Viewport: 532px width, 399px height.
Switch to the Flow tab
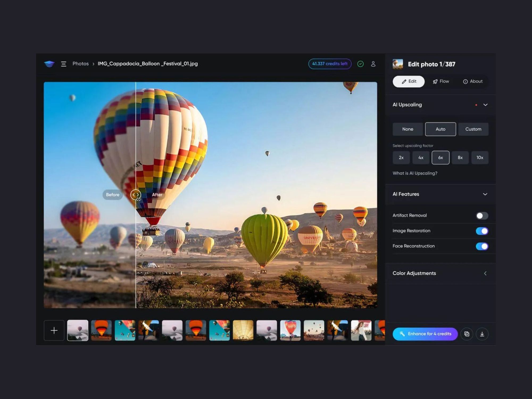[x=441, y=81]
